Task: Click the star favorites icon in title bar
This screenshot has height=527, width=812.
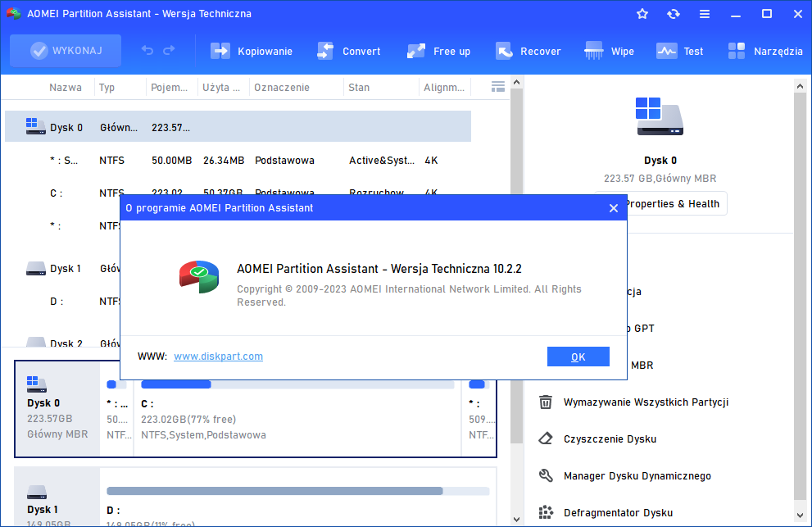Action: tap(642, 14)
